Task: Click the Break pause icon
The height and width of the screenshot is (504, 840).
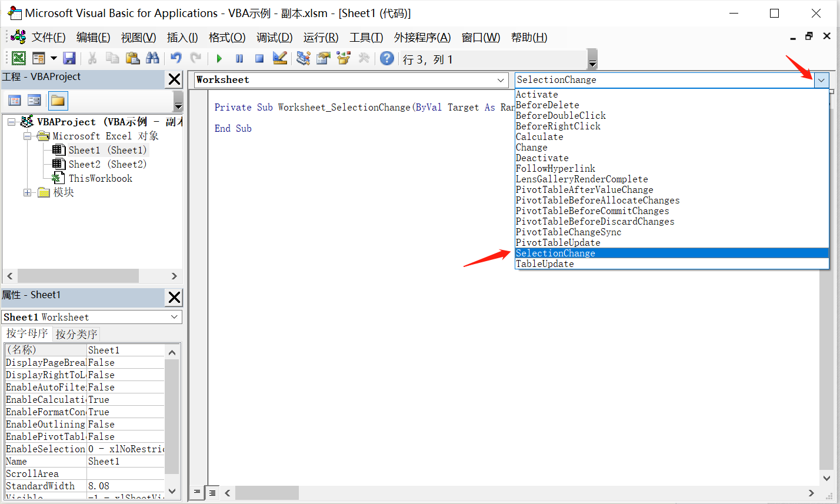Action: point(239,58)
